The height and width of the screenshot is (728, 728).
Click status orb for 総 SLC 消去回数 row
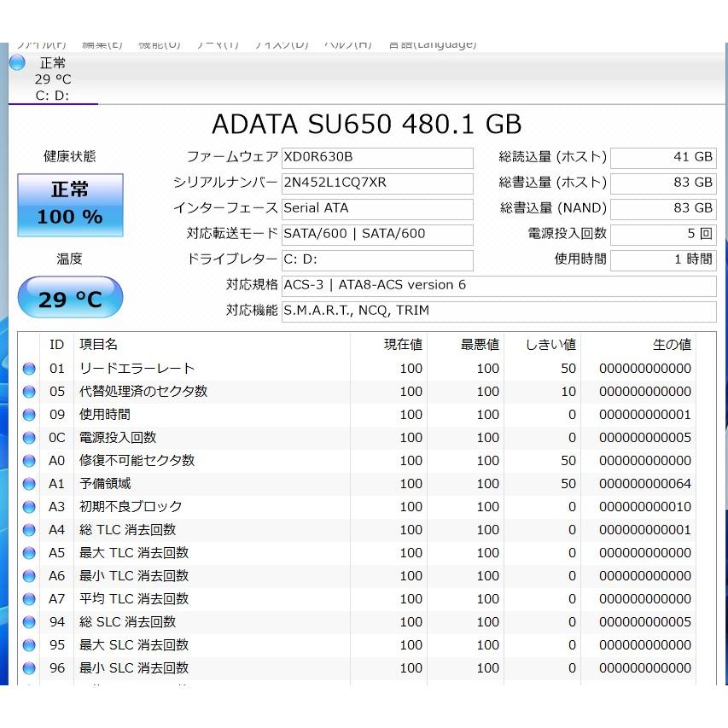tap(29, 622)
